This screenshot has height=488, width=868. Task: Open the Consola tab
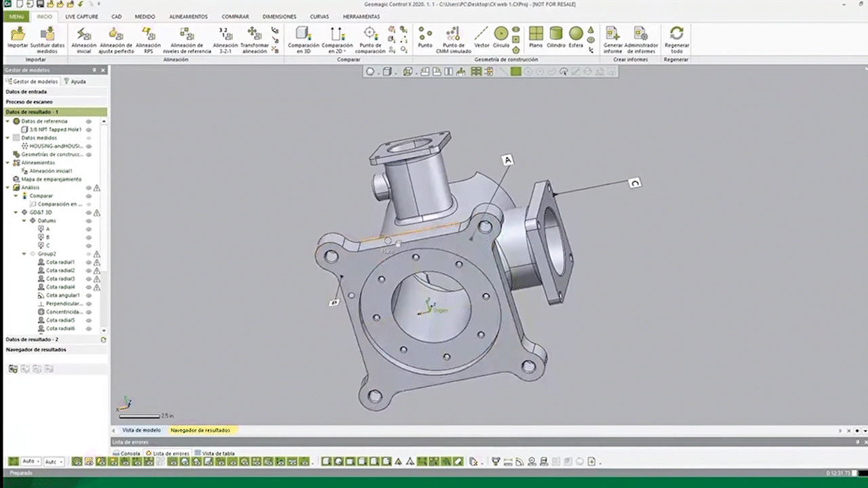(x=126, y=453)
